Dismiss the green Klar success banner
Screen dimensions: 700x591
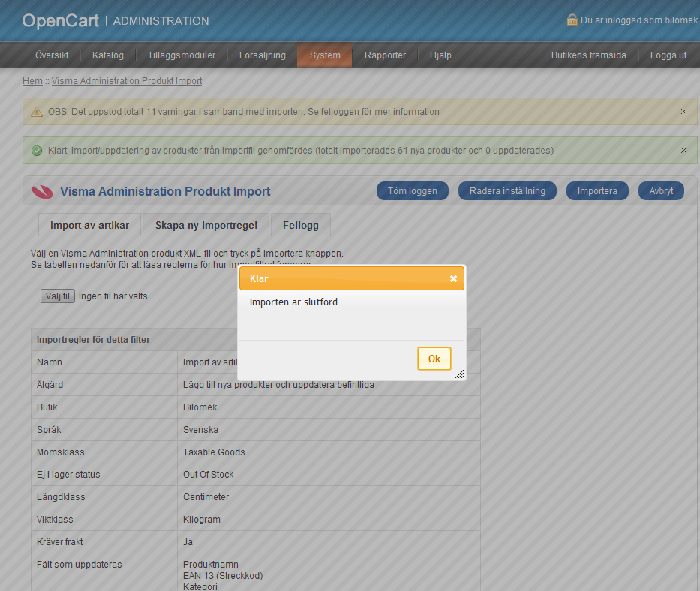[683, 151]
